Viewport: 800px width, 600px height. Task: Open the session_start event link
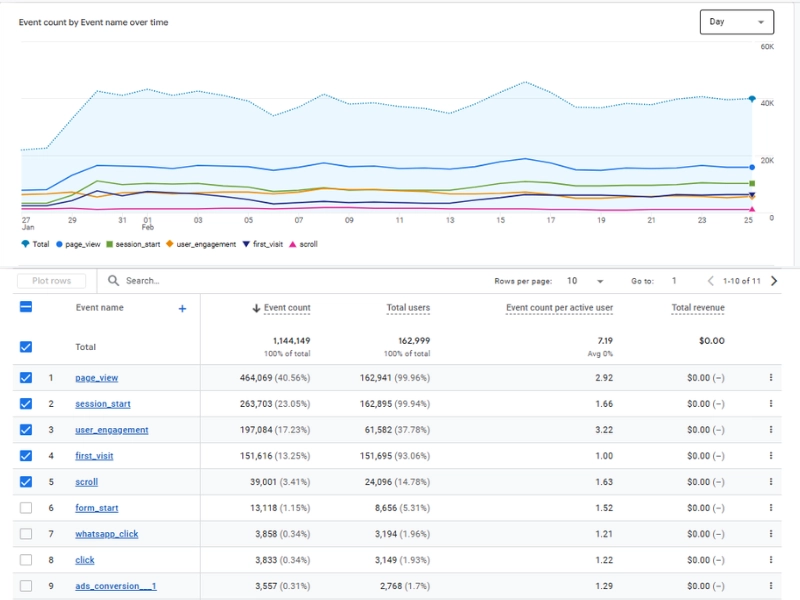point(103,404)
